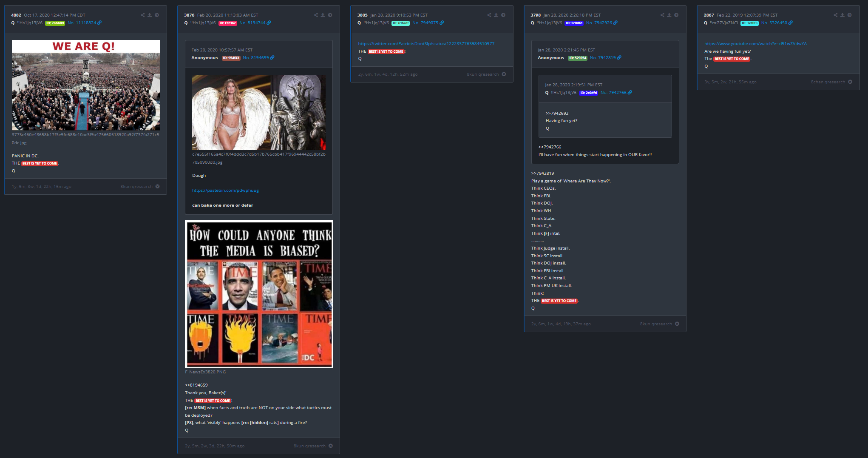The width and height of the screenshot is (868, 458).
Task: Open quoted post link No. 8194659
Action: pyautogui.click(x=256, y=58)
